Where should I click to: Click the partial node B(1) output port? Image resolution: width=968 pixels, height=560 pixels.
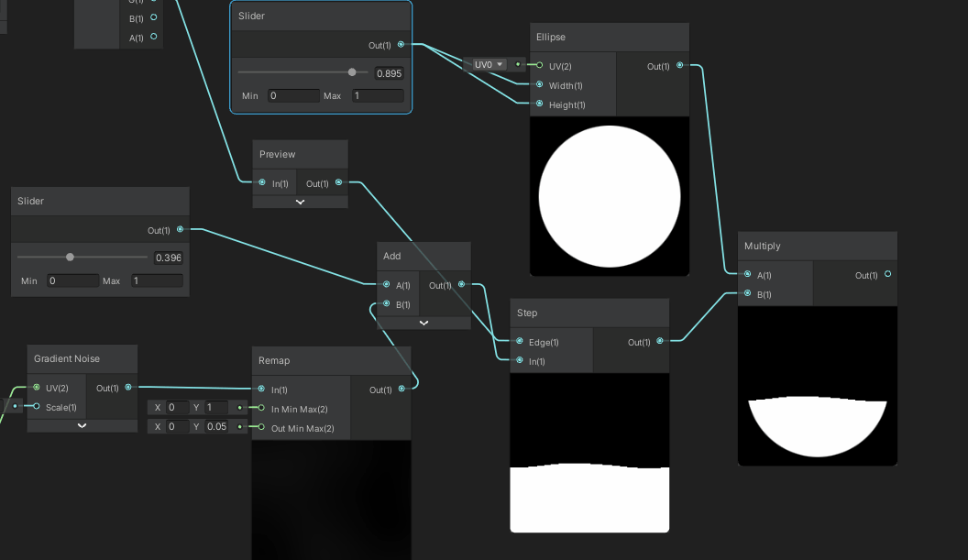tap(154, 17)
